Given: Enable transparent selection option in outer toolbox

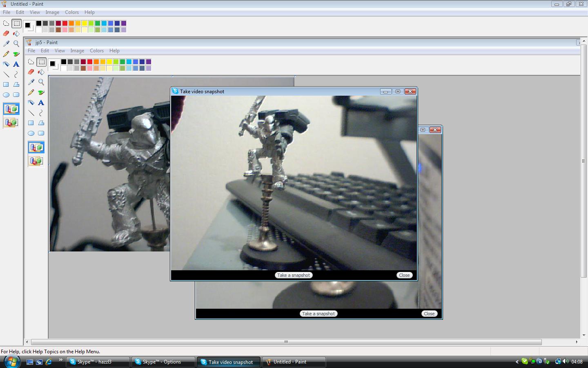Looking at the screenshot, I should click(11, 122).
